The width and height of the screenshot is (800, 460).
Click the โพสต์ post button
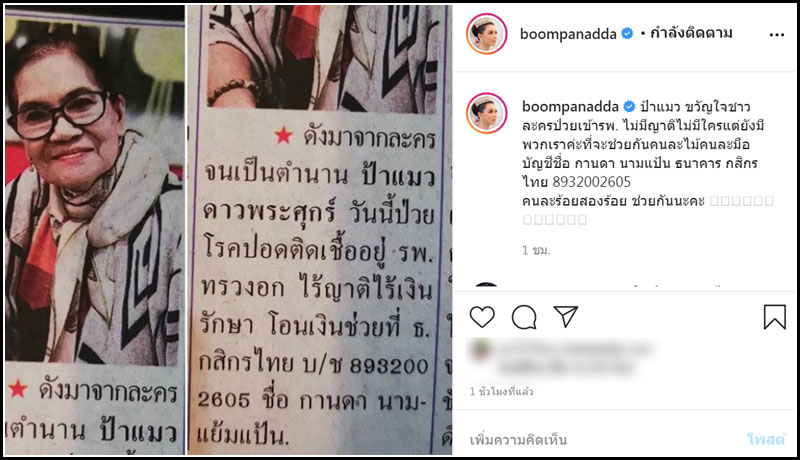point(766,440)
